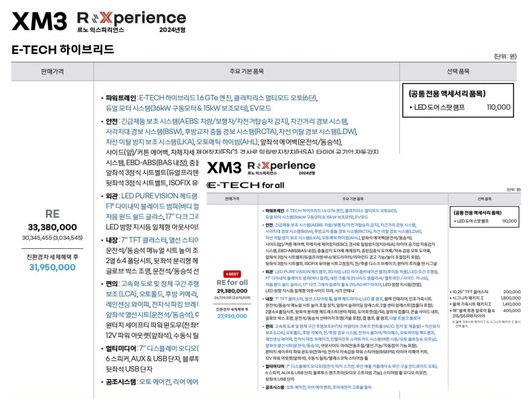Click the '18" 블랙 투톤 알로이 휠' option row
This screenshot has width=532, height=399.
[485, 313]
